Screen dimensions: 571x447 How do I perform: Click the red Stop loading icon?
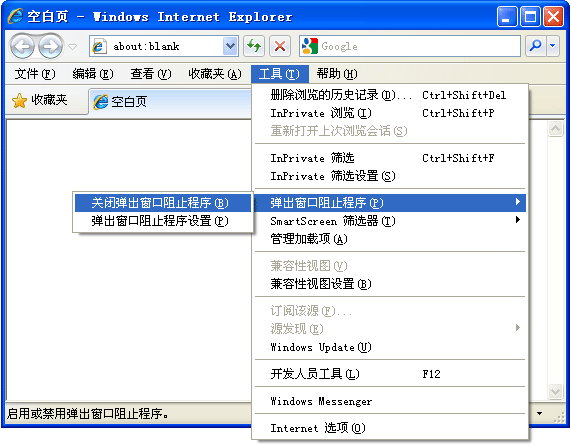[x=280, y=46]
